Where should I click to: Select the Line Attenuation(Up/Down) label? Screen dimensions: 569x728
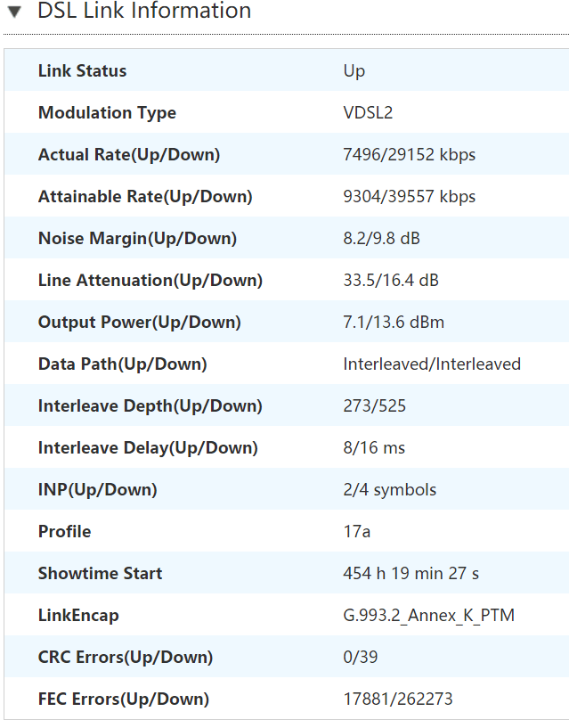click(x=150, y=281)
